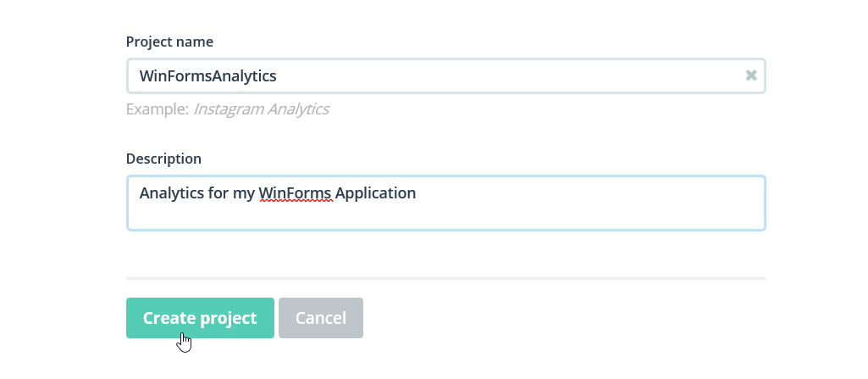Click the misspelled word "WinForms" in the description
The width and height of the screenshot is (868, 379).
295,192
